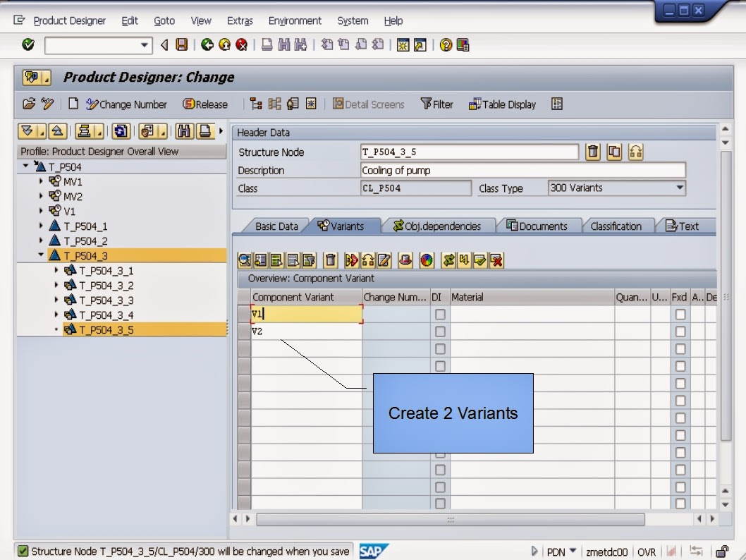The width and height of the screenshot is (746, 560).
Task: Switch to the Obj.dependencies tab
Action: click(x=440, y=226)
